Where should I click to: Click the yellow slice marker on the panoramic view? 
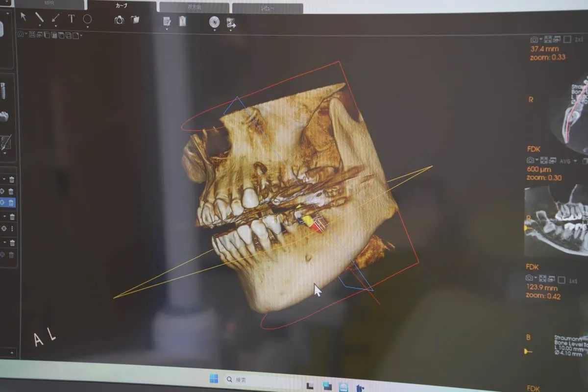coord(528,228)
